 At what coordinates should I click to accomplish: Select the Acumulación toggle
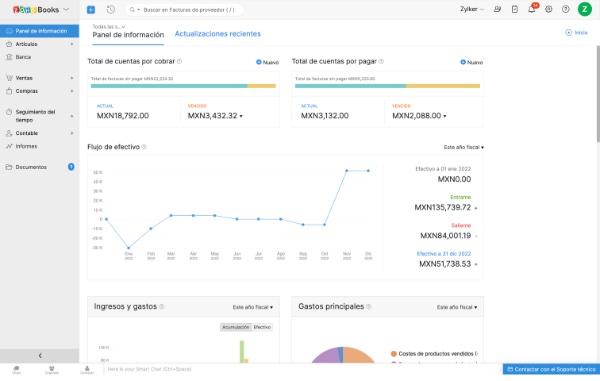236,327
